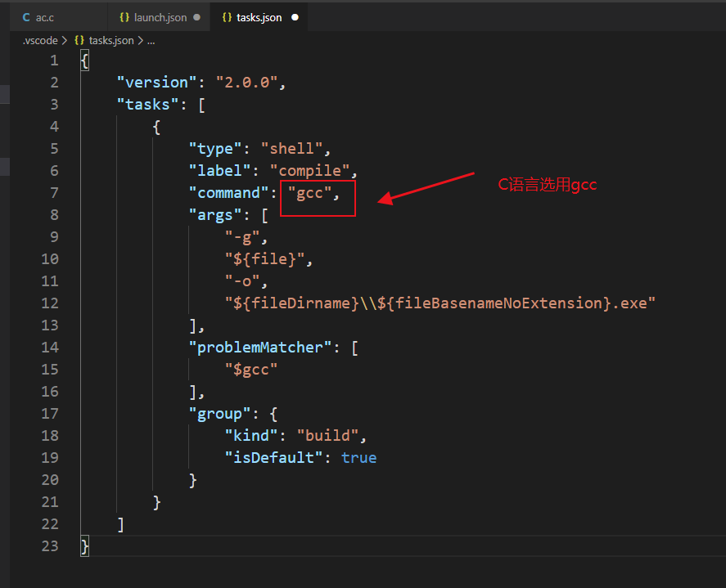The image size is (726, 588).
Task: Open tasks.json in the breadcrumb path
Action: (111, 41)
